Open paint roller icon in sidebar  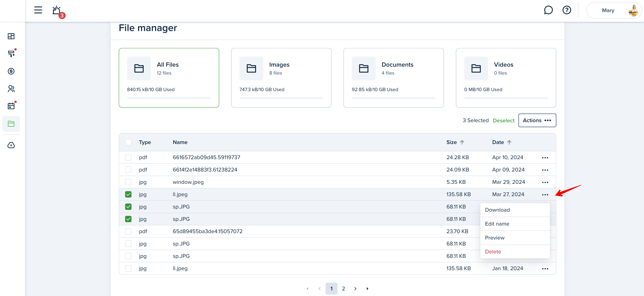coord(11,54)
